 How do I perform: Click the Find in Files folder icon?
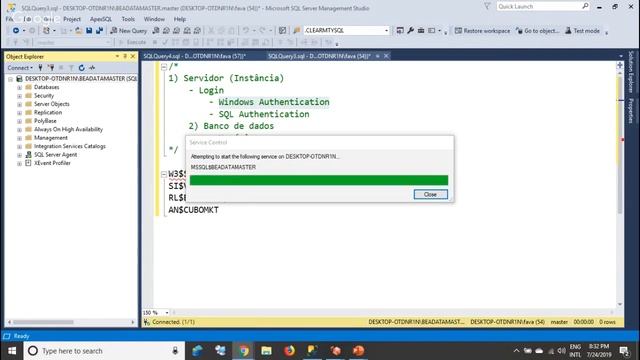[x=297, y=31]
